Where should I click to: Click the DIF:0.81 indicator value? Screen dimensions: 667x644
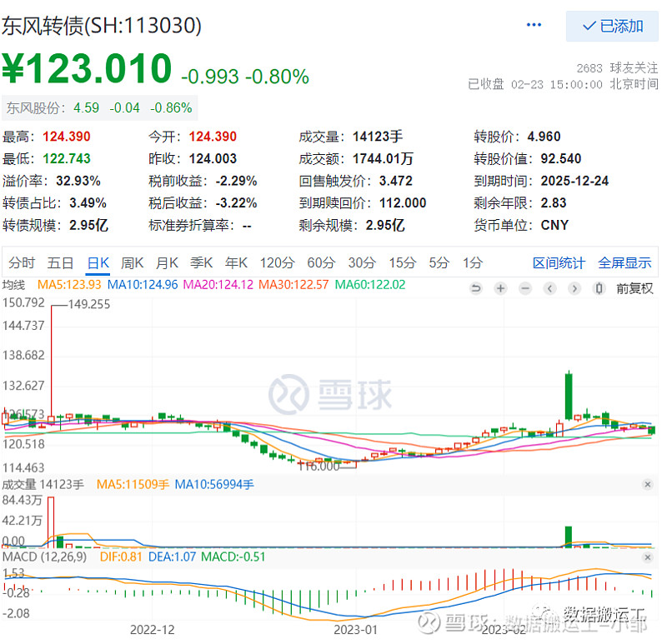tap(121, 557)
